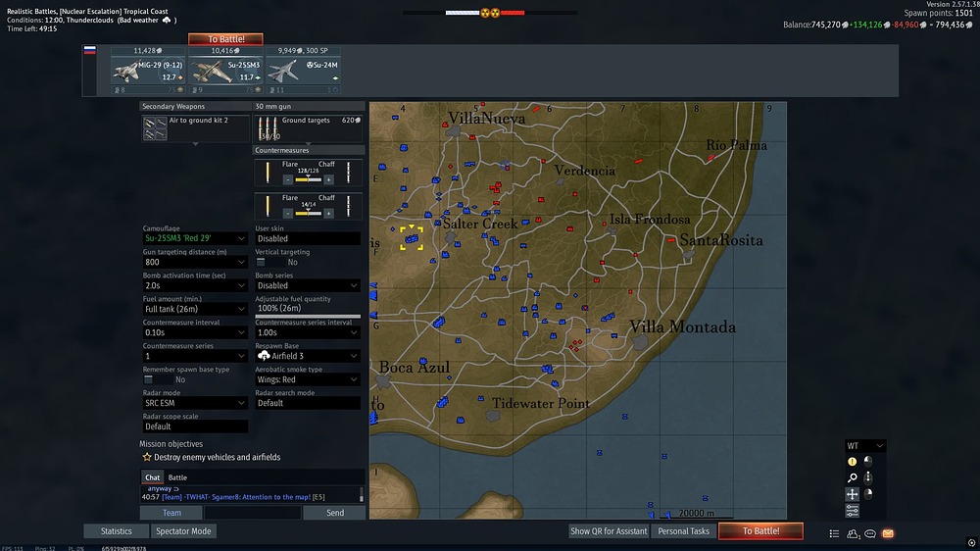Open the Bomb activation time dropdown
Screen dimensions: 980x551
[x=195, y=285]
